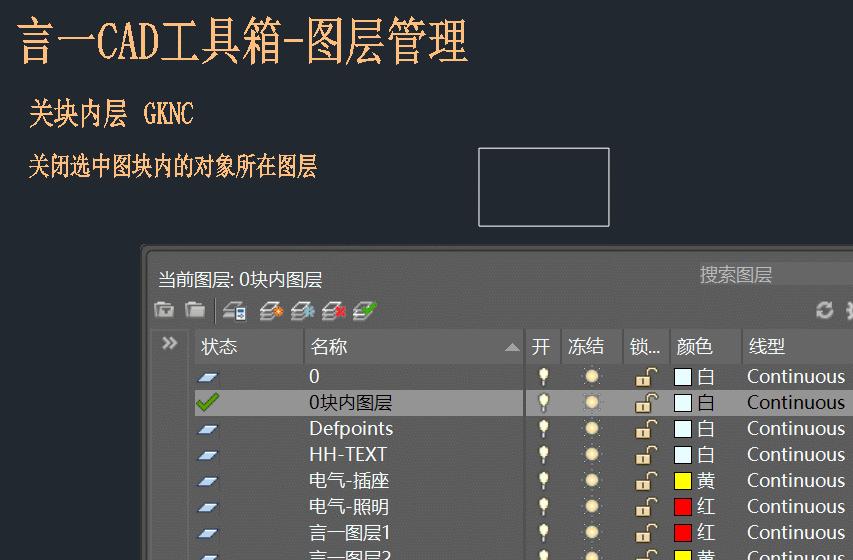This screenshot has height=560, width=853.
Task: Freeze 言一图层1 layer via sun icon
Action: (x=592, y=532)
